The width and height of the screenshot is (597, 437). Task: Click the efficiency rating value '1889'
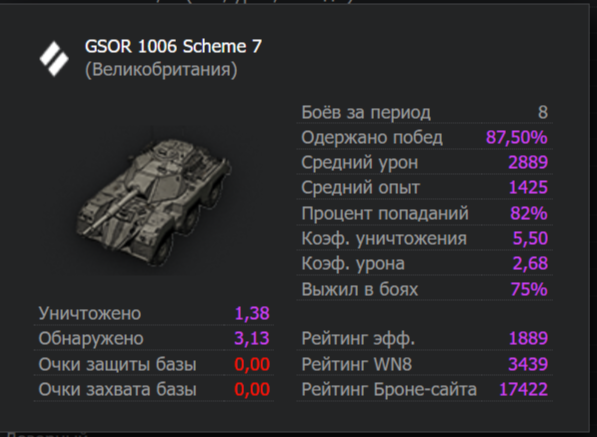tap(528, 338)
